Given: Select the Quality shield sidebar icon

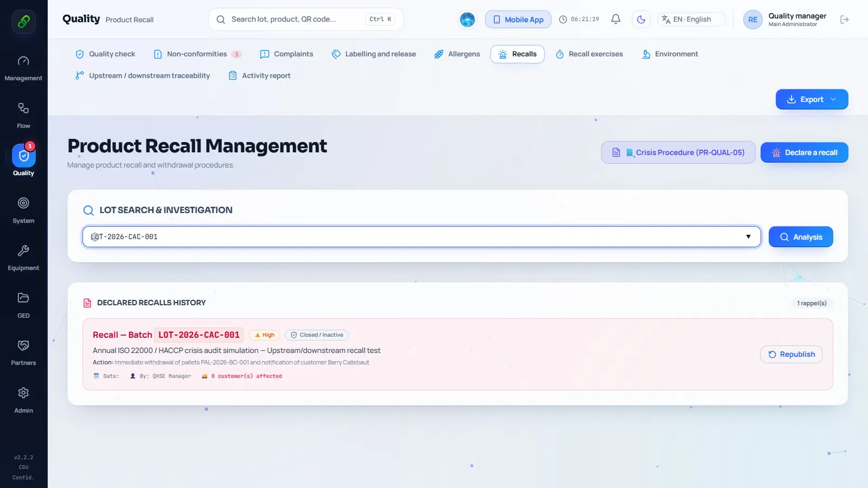Looking at the screenshot, I should (23, 156).
